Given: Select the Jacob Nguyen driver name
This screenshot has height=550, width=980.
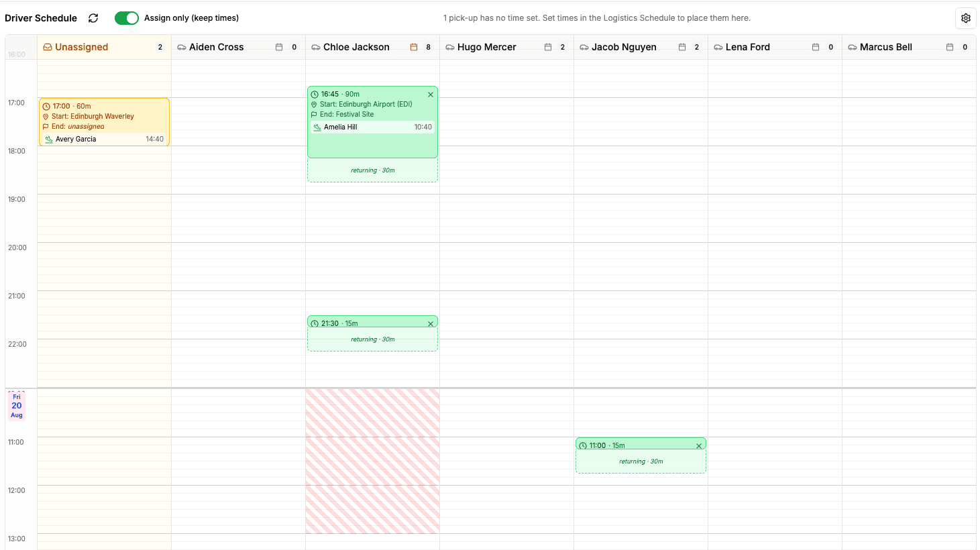Looking at the screenshot, I should (x=624, y=47).
